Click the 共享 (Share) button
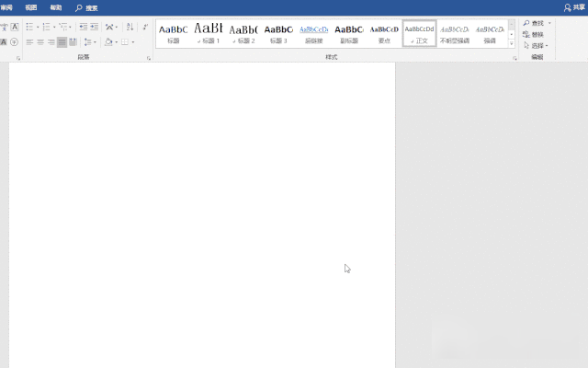Image resolution: width=588 pixels, height=368 pixels. 573,7
